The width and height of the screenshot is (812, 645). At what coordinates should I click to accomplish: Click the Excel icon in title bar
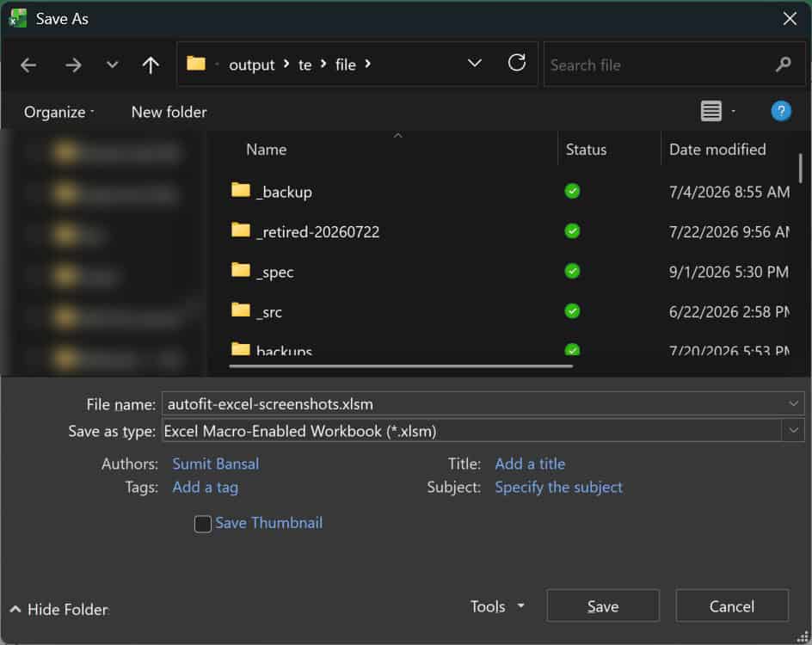[17, 19]
